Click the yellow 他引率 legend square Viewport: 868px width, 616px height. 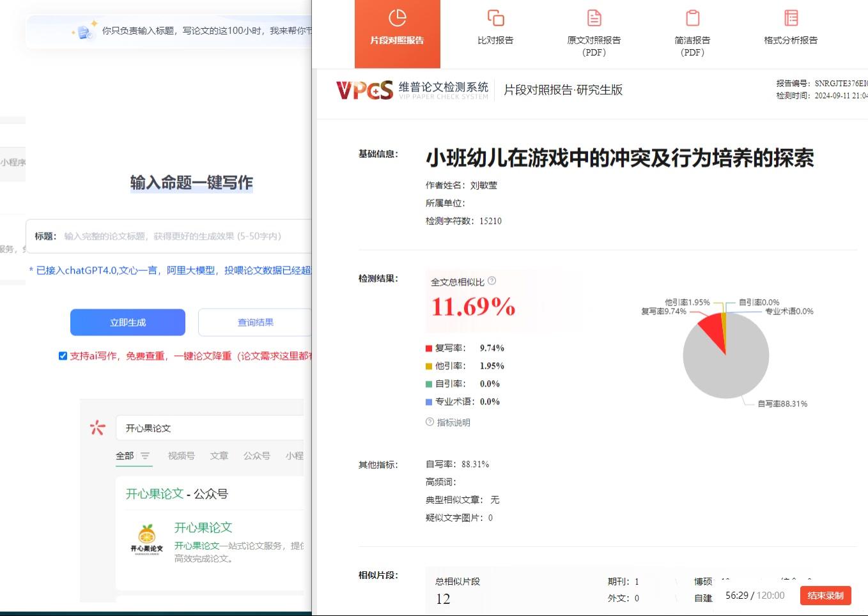click(x=429, y=366)
